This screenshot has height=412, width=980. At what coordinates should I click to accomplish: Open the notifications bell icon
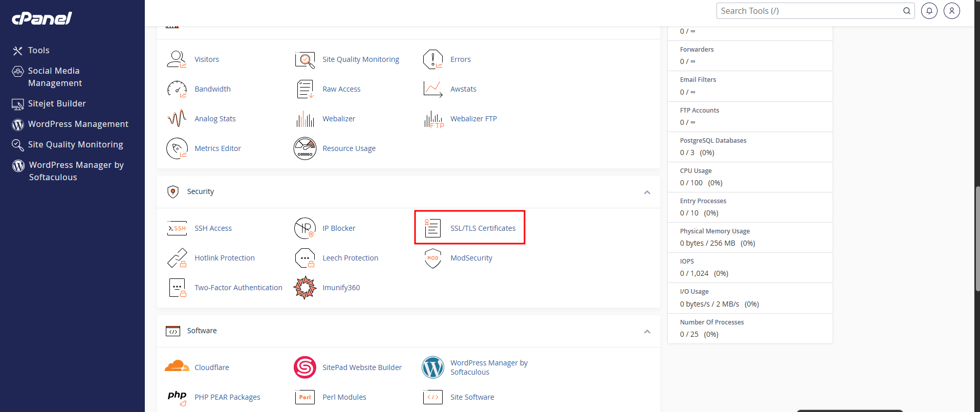(x=929, y=11)
